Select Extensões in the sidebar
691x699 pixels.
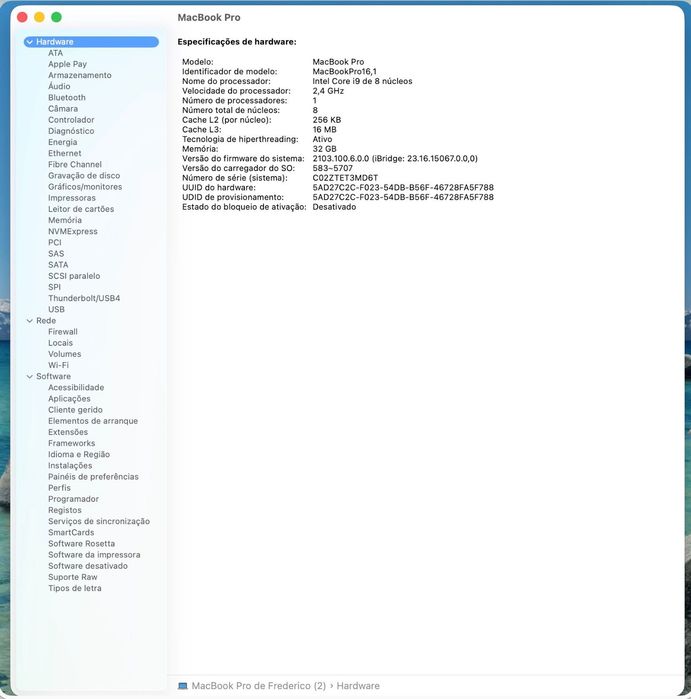68,432
